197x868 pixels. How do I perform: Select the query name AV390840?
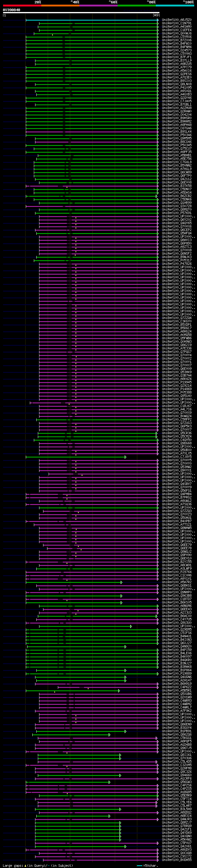(x=11, y=10)
